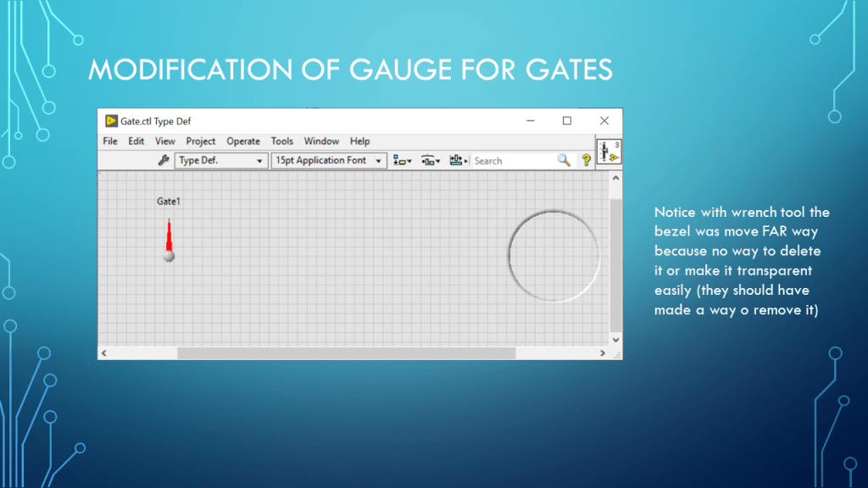The image size is (868, 488).
Task: Open the Help menu
Action: [360, 141]
